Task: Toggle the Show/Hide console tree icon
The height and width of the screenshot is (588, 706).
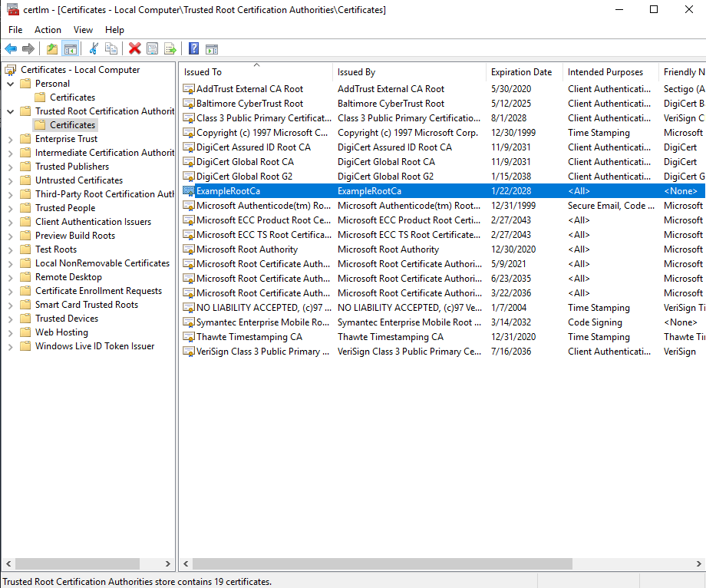Action: [71, 48]
